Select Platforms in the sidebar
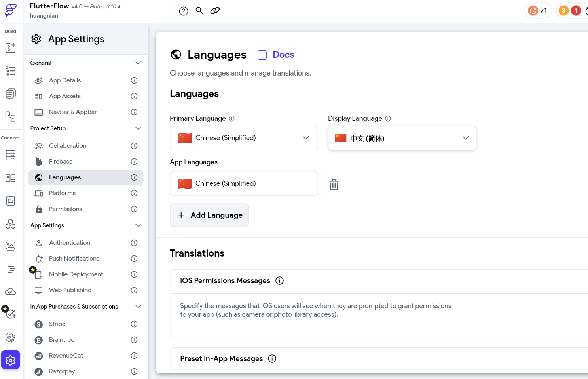 62,193
